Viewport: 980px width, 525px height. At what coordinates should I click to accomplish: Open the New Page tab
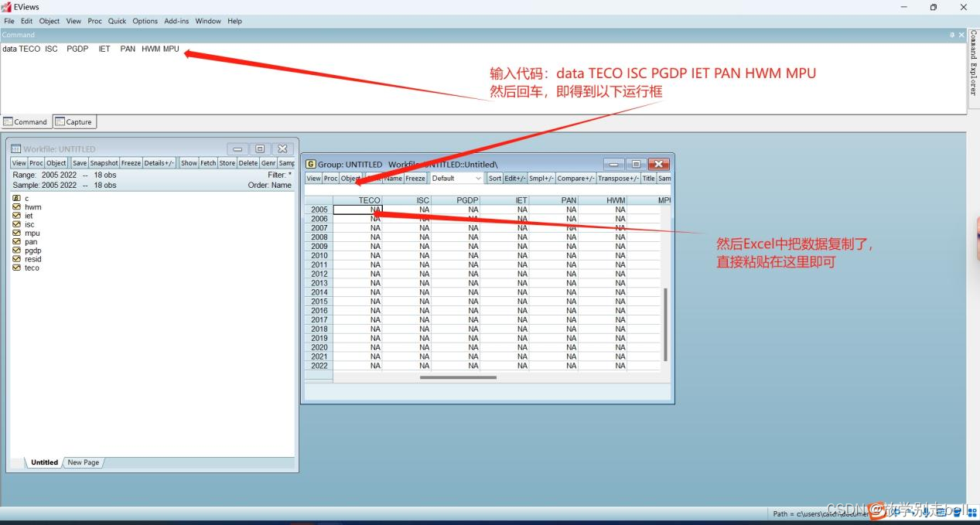(x=83, y=462)
